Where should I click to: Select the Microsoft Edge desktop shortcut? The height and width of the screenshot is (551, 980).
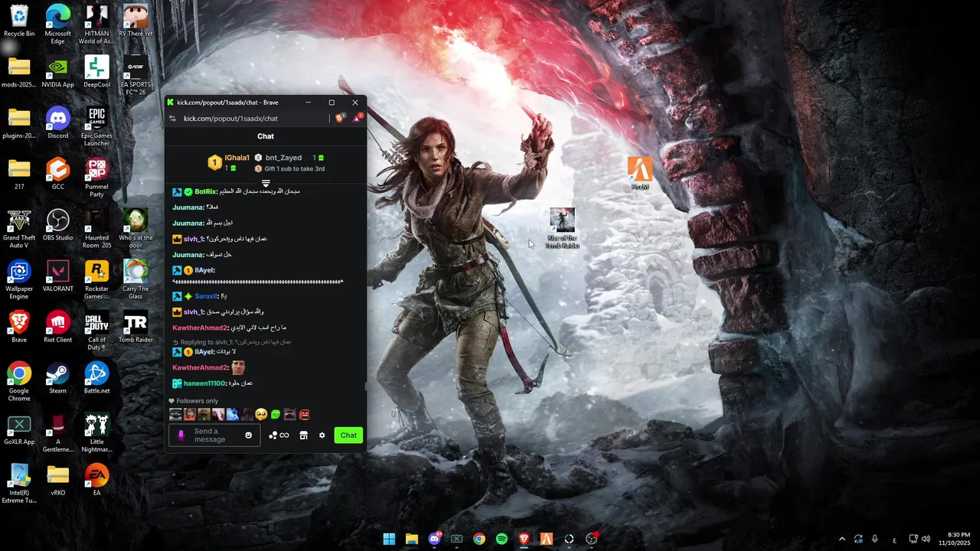[58, 24]
